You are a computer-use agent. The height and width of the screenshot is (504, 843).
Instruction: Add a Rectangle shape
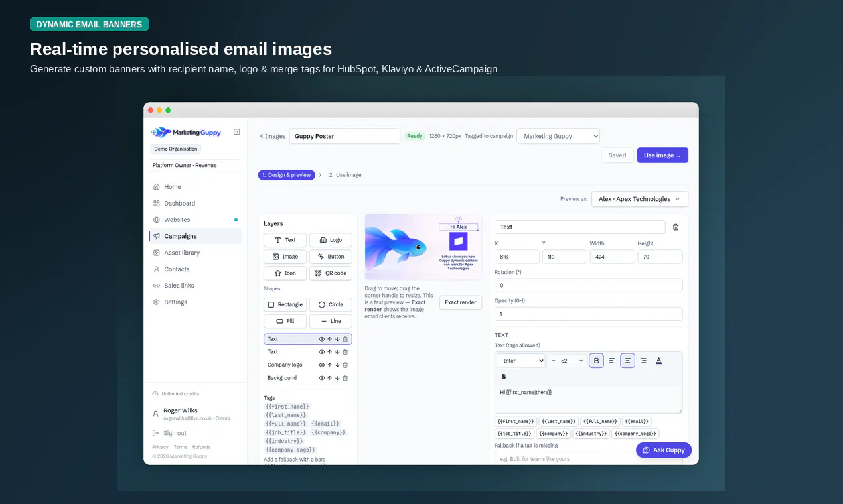[285, 305]
